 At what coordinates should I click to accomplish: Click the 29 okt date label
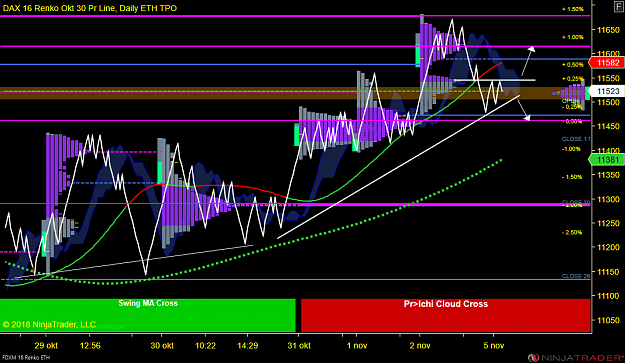[x=46, y=345]
